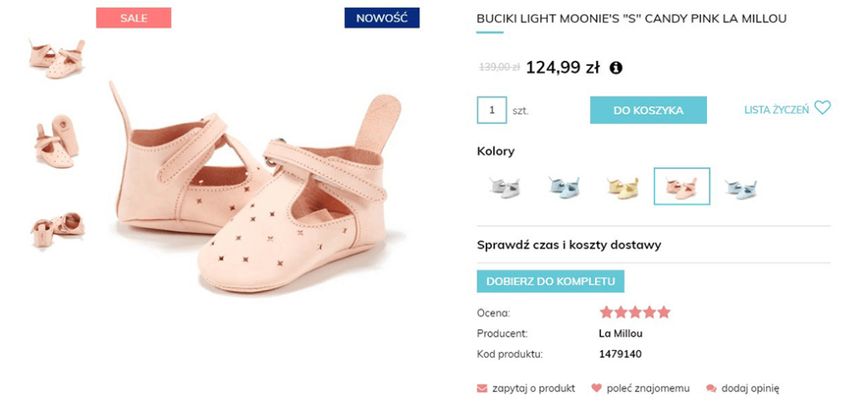Choose the yellow shoe color variant
Viewport: 868px width, 402px height.
[622, 187]
